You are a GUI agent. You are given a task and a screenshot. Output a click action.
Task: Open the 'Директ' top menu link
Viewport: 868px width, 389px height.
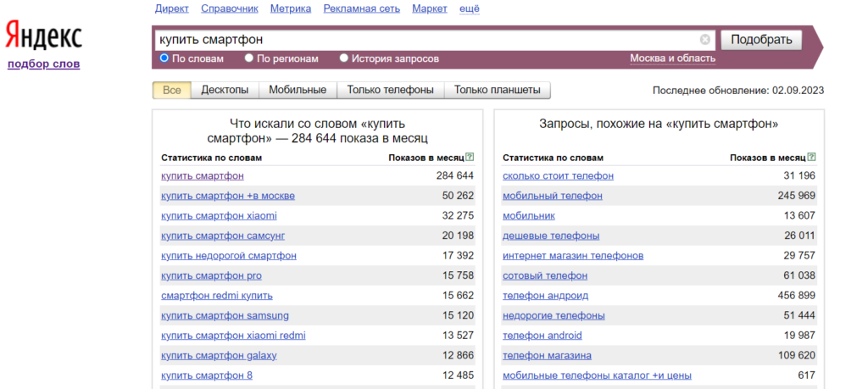pos(171,8)
